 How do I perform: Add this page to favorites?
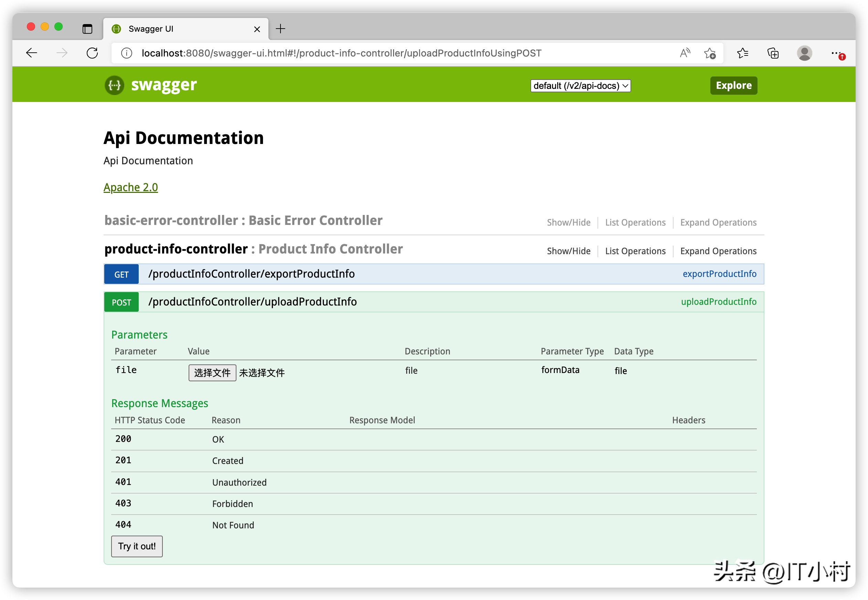coord(710,53)
